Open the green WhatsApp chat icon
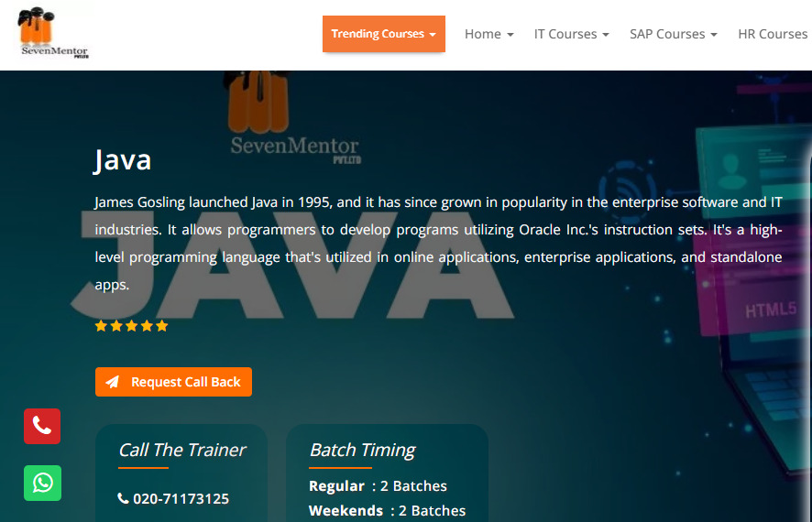 pyautogui.click(x=42, y=483)
